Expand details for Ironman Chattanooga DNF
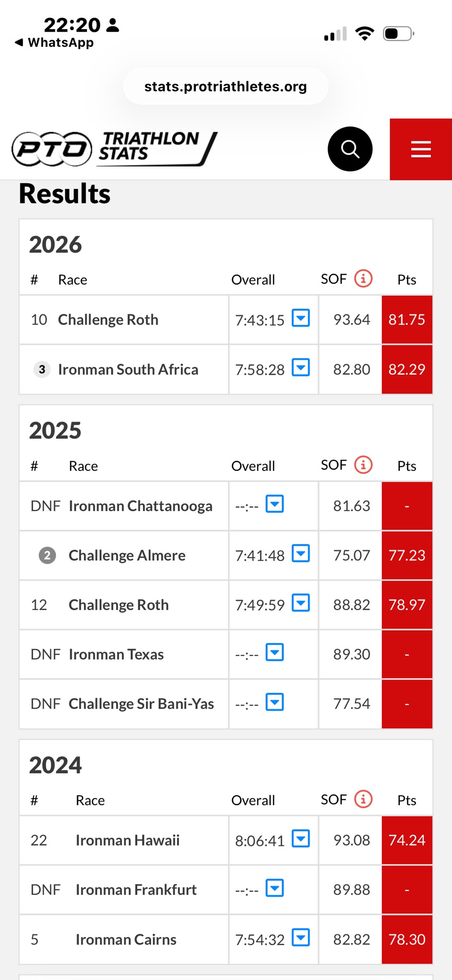Screen dimensions: 452x980 (275, 504)
